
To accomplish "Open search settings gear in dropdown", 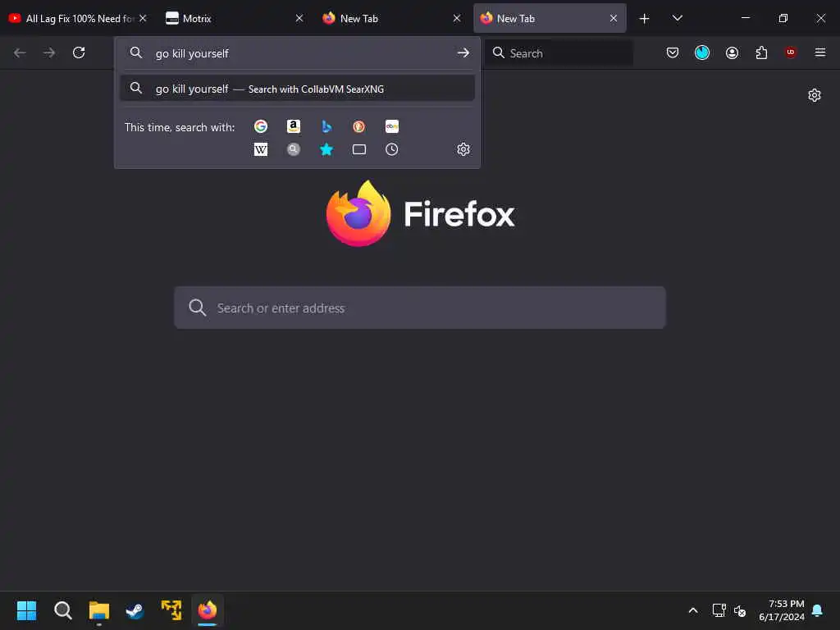I will point(463,149).
